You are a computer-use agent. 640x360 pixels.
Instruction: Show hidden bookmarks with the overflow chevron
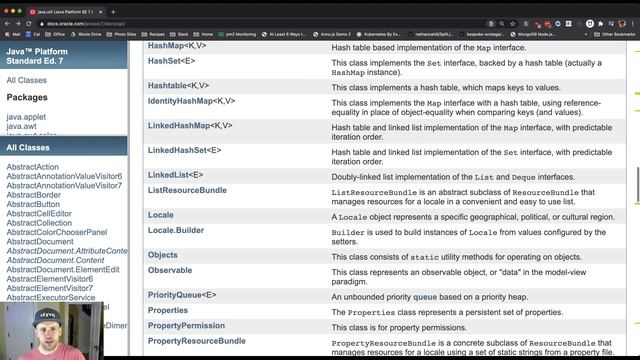click(586, 34)
